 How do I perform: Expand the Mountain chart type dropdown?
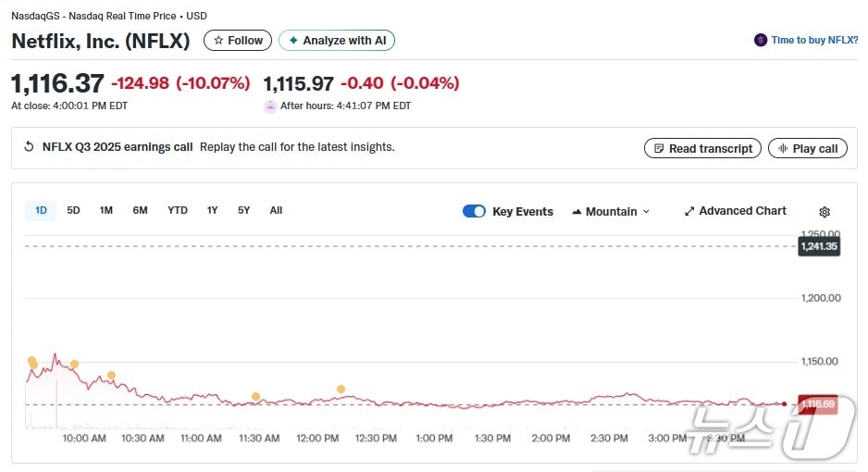coord(611,211)
